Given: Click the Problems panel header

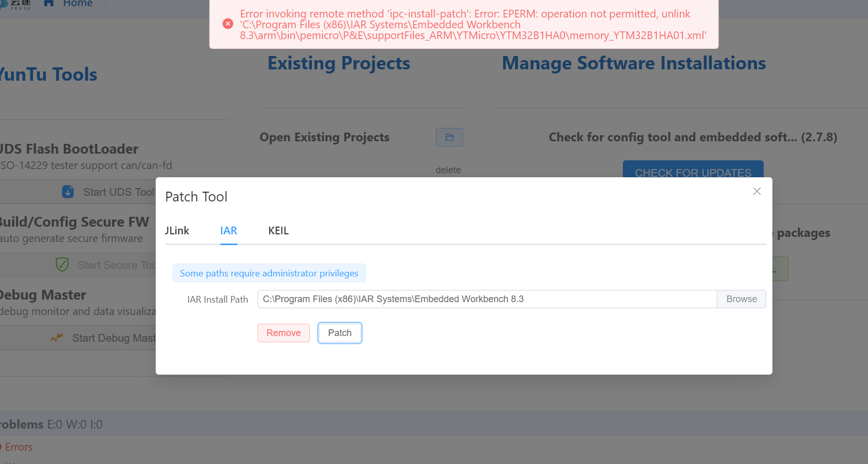Looking at the screenshot, I should [51, 424].
